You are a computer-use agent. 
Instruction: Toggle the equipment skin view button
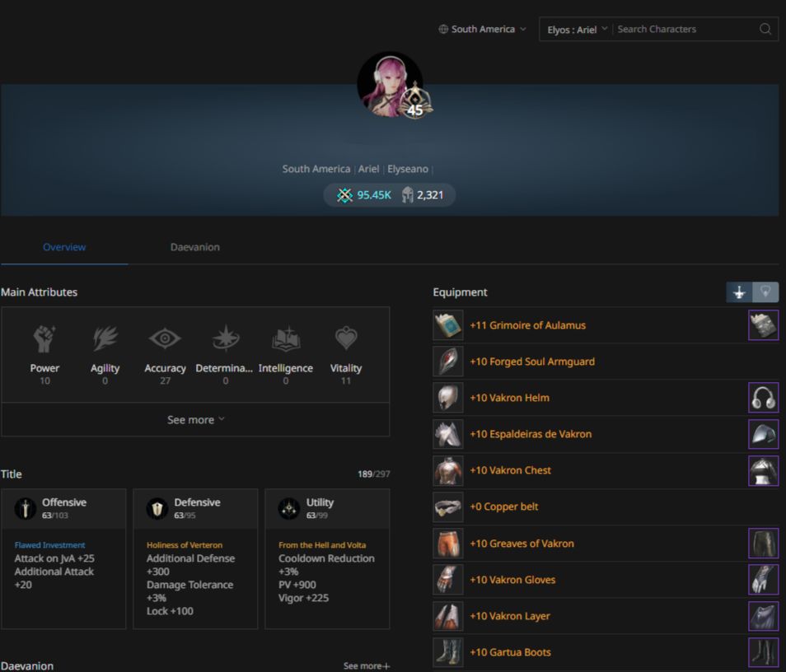(x=765, y=292)
